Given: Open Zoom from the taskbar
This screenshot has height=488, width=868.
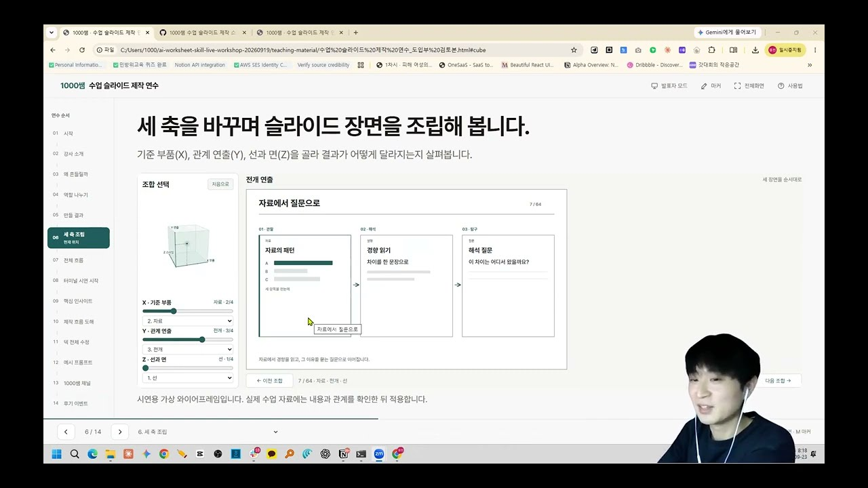Looking at the screenshot, I should (x=379, y=454).
